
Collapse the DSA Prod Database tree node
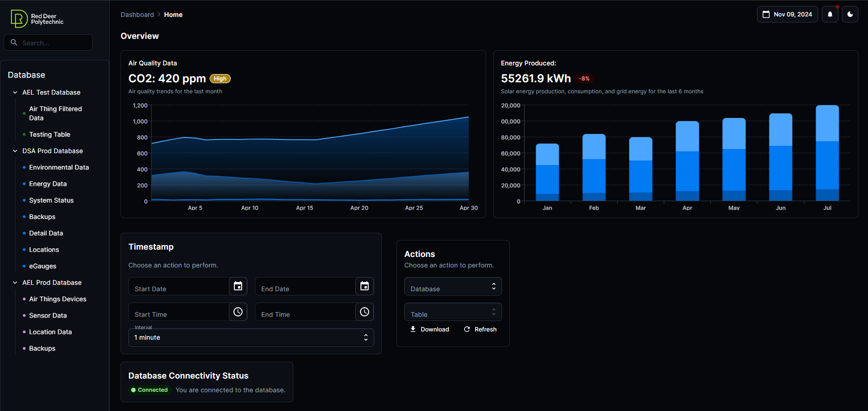pos(15,151)
